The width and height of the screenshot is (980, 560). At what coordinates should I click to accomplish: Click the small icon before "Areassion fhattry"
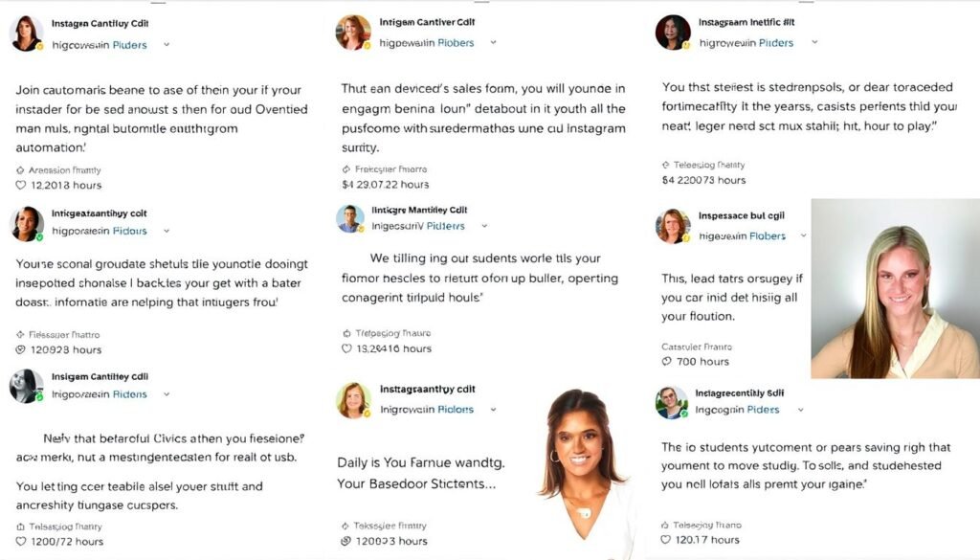[x=20, y=169]
